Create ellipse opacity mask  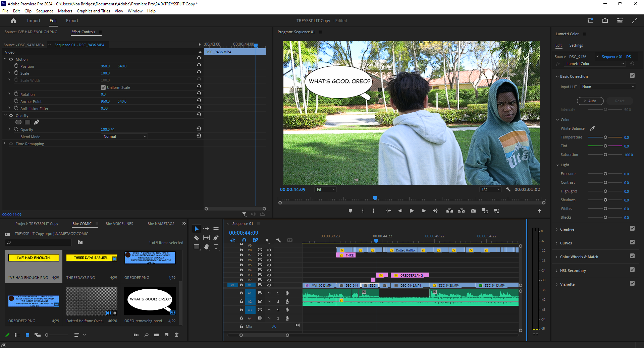19,122
